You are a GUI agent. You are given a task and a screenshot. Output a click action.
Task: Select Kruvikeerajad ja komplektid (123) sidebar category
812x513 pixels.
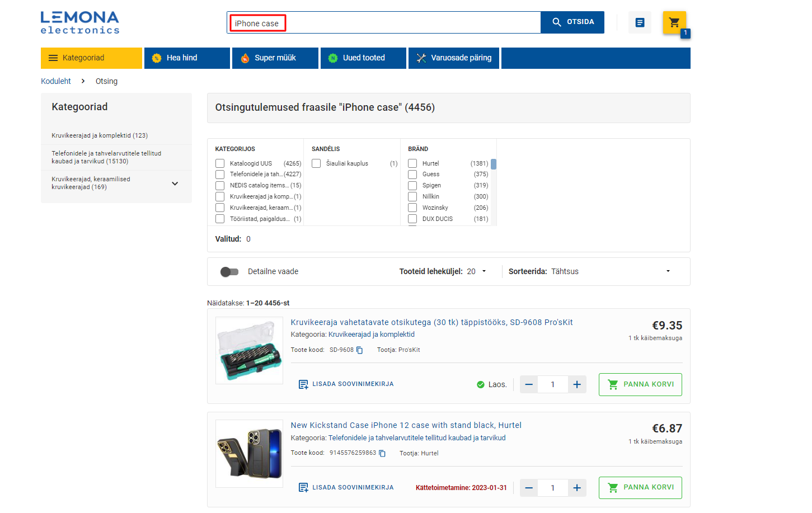point(100,135)
